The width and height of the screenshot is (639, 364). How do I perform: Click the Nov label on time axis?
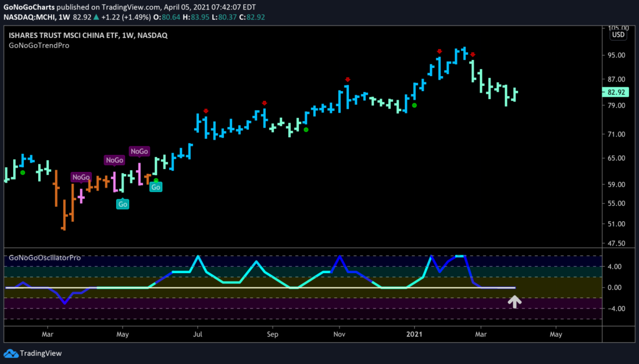(x=339, y=334)
